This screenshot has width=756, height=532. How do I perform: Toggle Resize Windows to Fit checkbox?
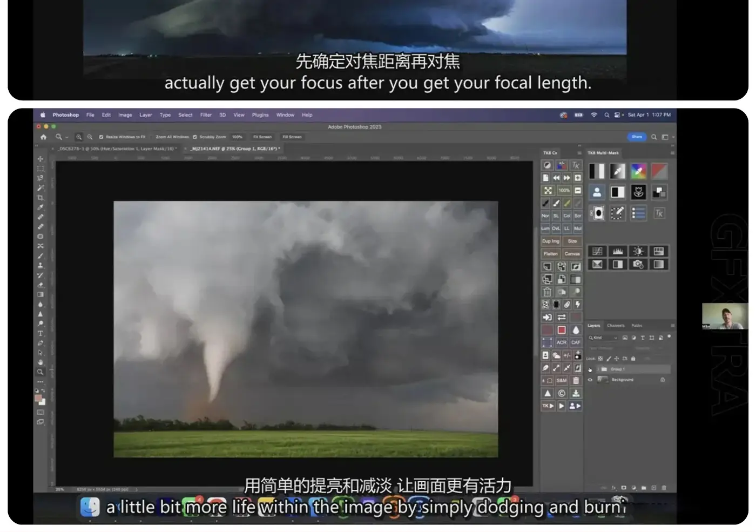pos(101,137)
